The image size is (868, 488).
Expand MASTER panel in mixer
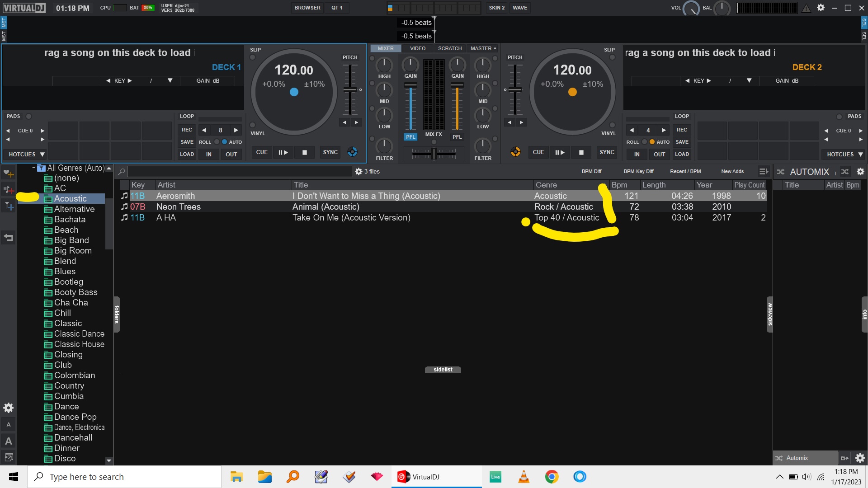(483, 48)
